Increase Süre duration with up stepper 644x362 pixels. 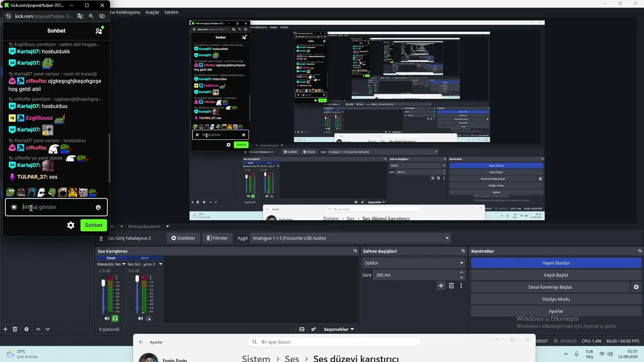(461, 273)
